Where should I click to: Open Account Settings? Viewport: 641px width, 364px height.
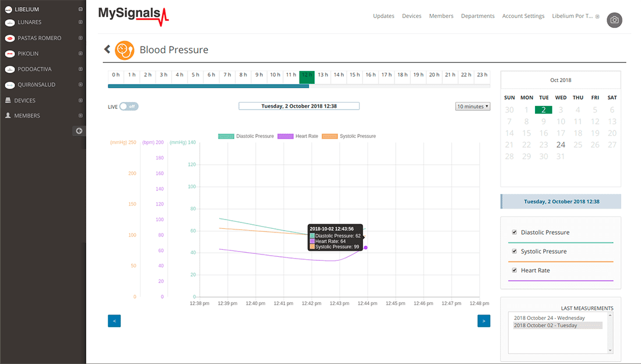click(x=523, y=16)
